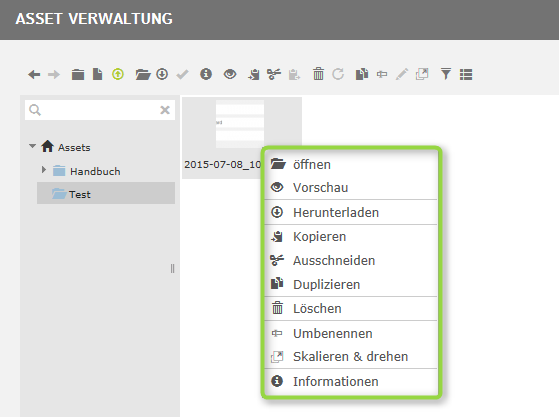Click the new folder toolbar icon

(78, 74)
